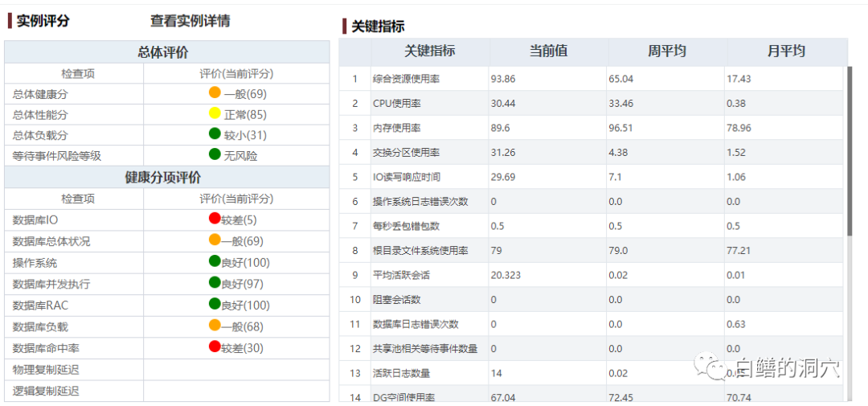Click the green dot for 数据库并发执行
The image size is (868, 406).
215,282
